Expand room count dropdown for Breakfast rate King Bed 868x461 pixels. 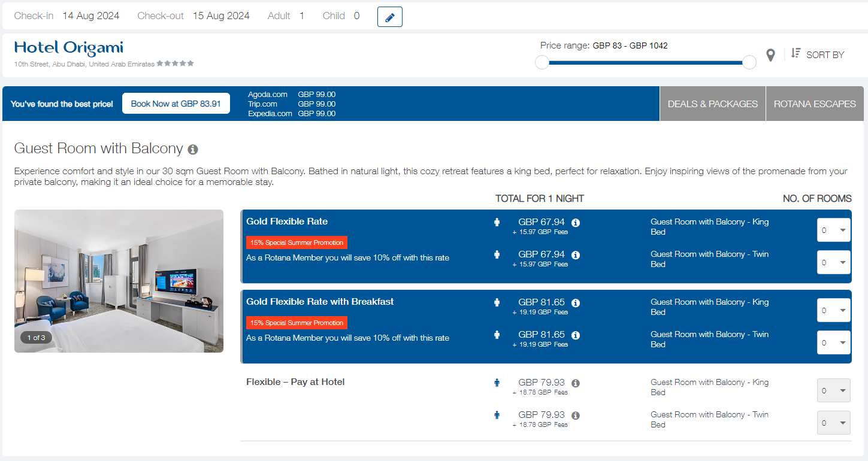tap(834, 310)
